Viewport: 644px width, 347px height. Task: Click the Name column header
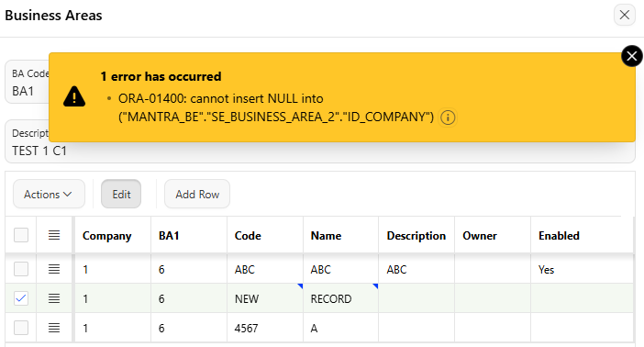326,236
